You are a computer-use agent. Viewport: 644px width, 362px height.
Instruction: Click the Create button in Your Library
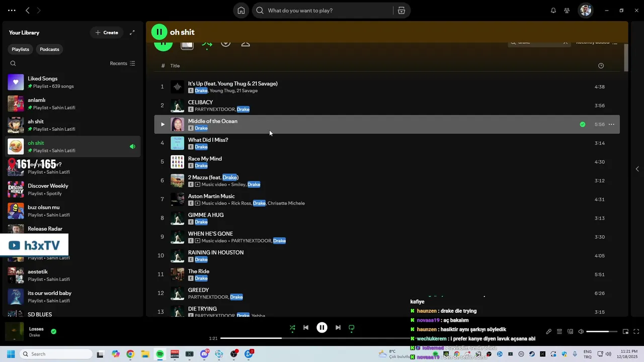107,32
